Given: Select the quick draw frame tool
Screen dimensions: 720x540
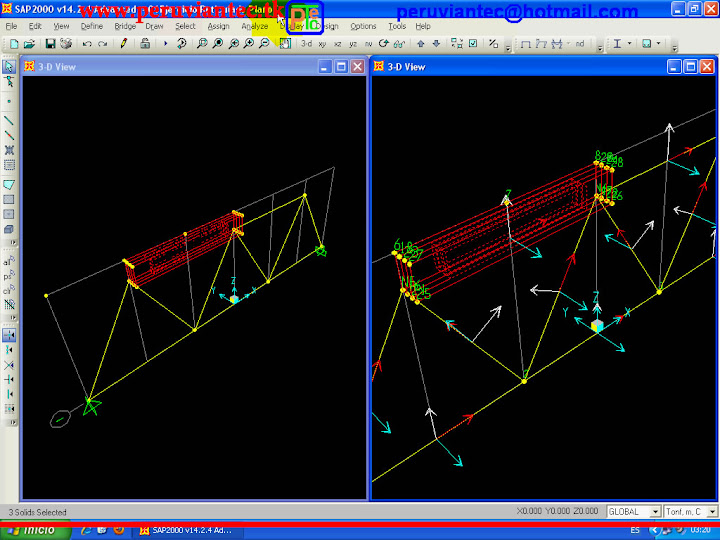Looking at the screenshot, I should (x=9, y=135).
